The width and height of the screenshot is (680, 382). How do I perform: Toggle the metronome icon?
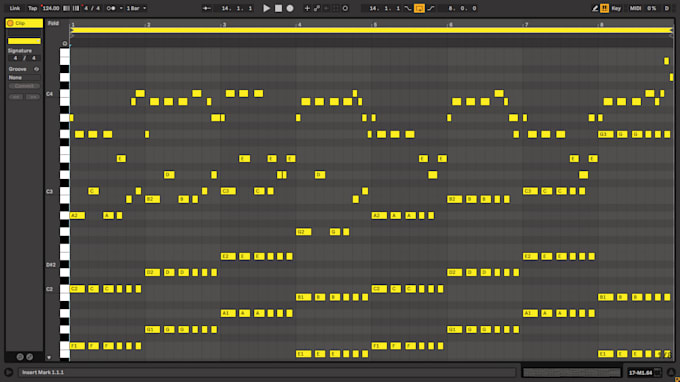pos(111,8)
